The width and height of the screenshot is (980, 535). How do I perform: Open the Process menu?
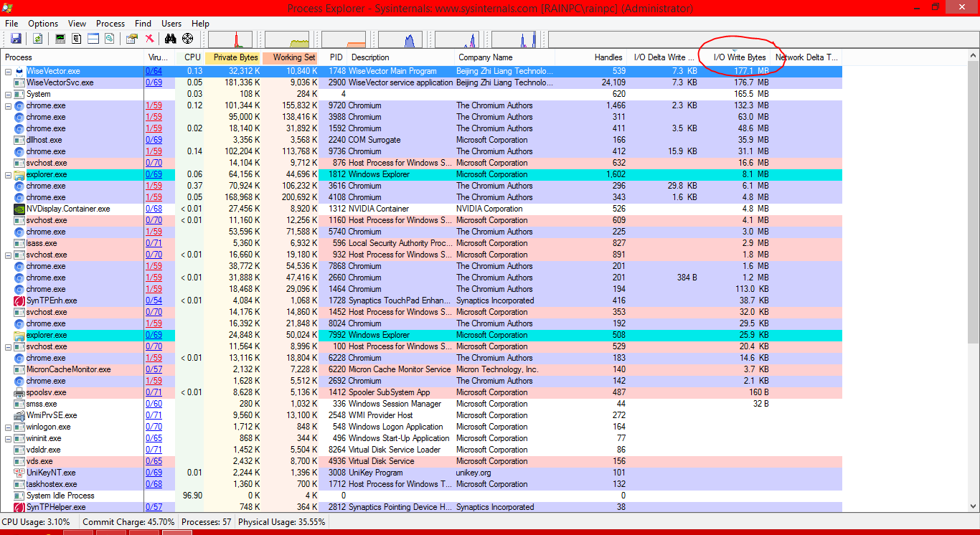tap(110, 24)
